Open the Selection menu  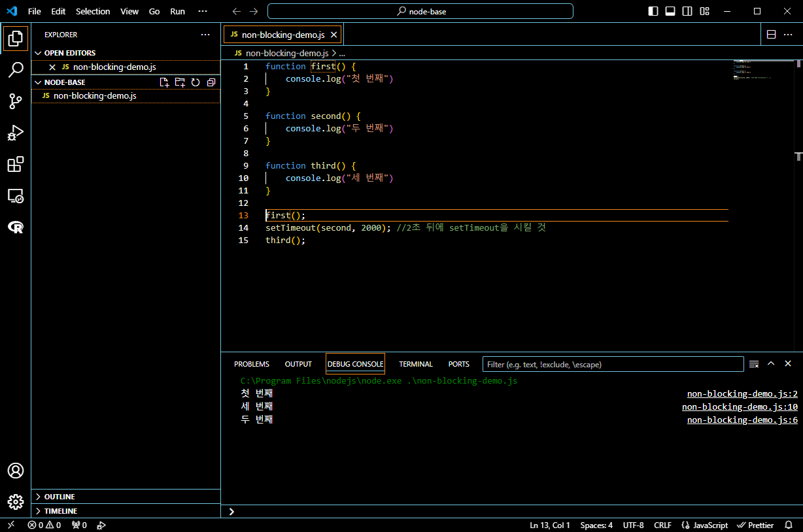(x=93, y=11)
